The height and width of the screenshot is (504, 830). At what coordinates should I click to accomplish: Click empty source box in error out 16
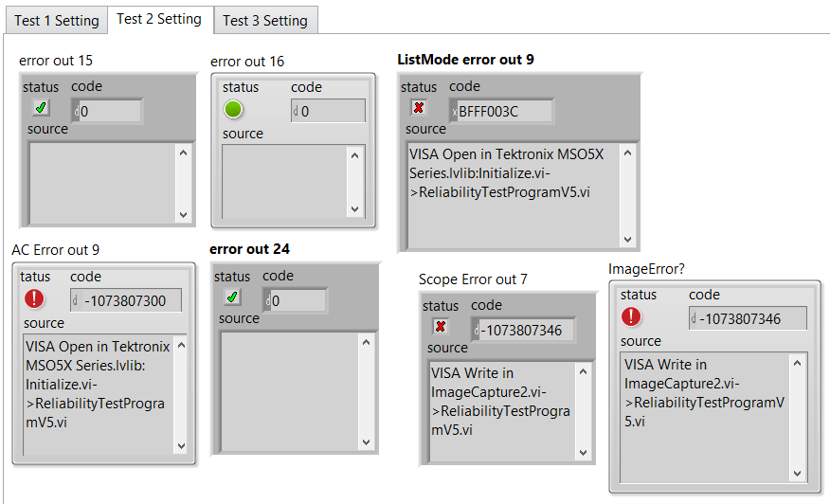tap(285, 182)
